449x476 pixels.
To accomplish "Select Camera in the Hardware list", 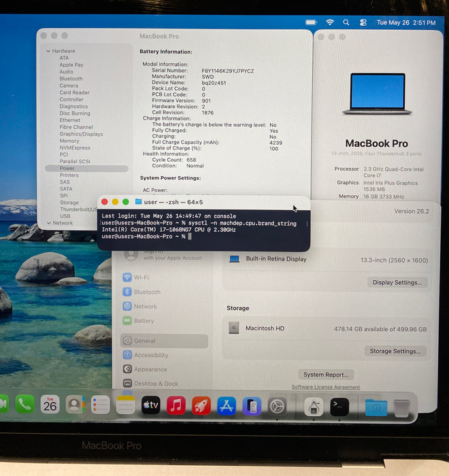I will click(69, 86).
